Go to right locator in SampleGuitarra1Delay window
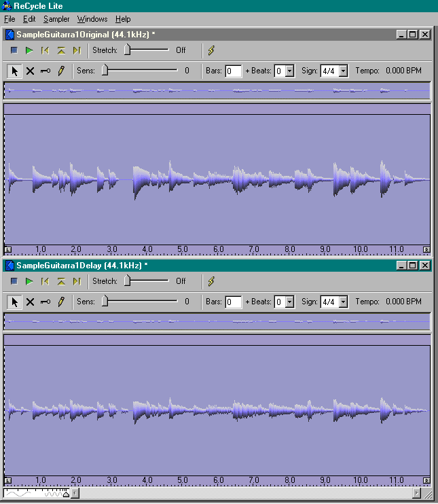This screenshot has width=438, height=504. coord(77,281)
